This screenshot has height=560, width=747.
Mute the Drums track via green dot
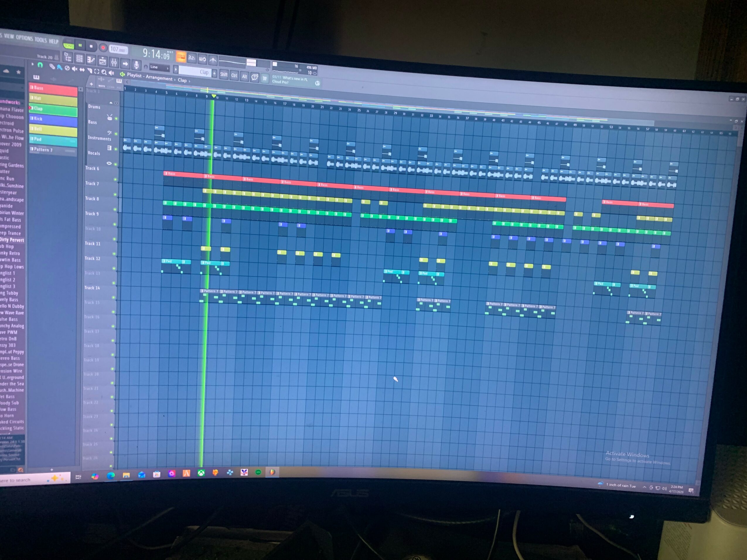pos(116,119)
